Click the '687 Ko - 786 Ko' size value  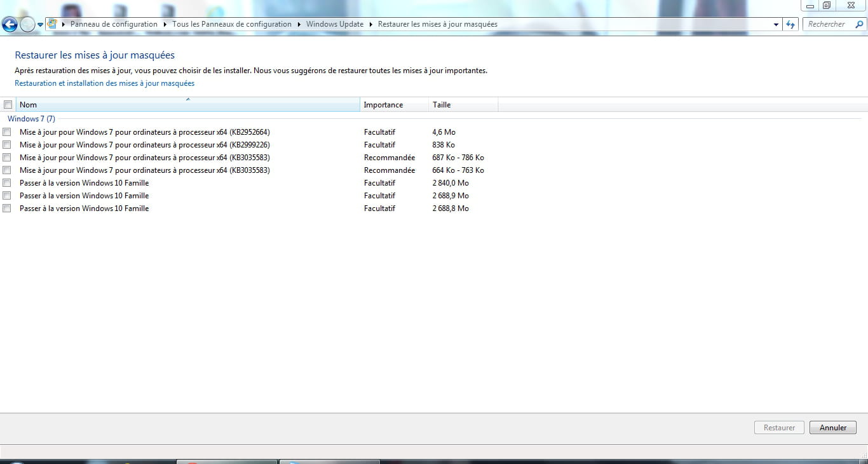pos(458,158)
